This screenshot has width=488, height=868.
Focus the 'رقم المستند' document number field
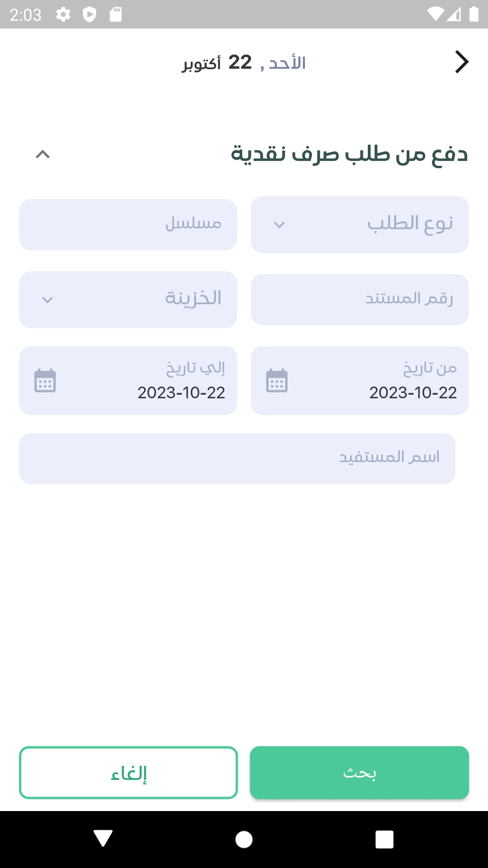[360, 300]
